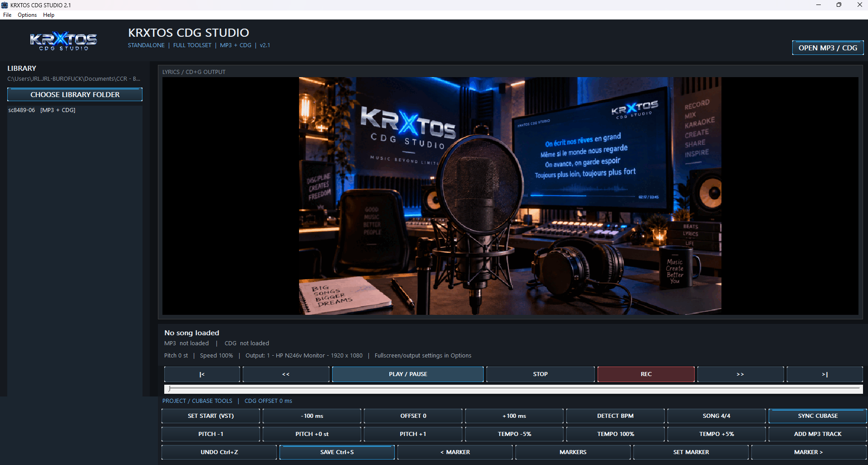Screen dimensions: 868x465
Task: Click the SYNC CUBASE button
Action: click(818, 416)
